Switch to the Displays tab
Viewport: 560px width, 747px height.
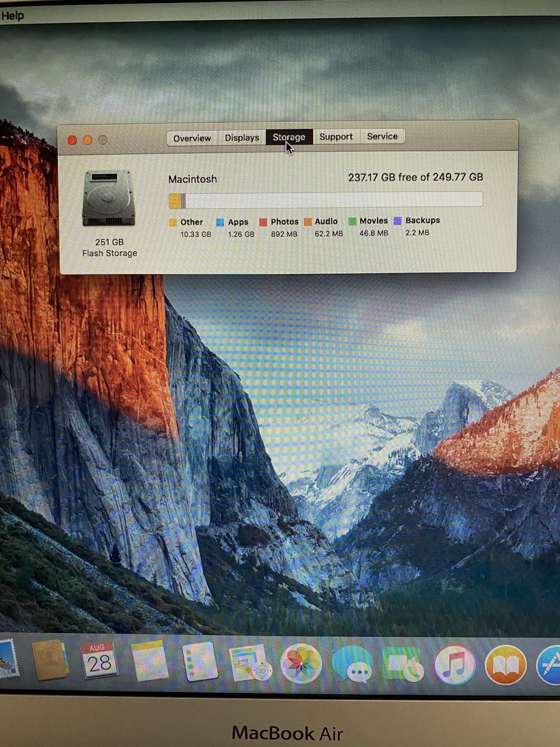242,138
